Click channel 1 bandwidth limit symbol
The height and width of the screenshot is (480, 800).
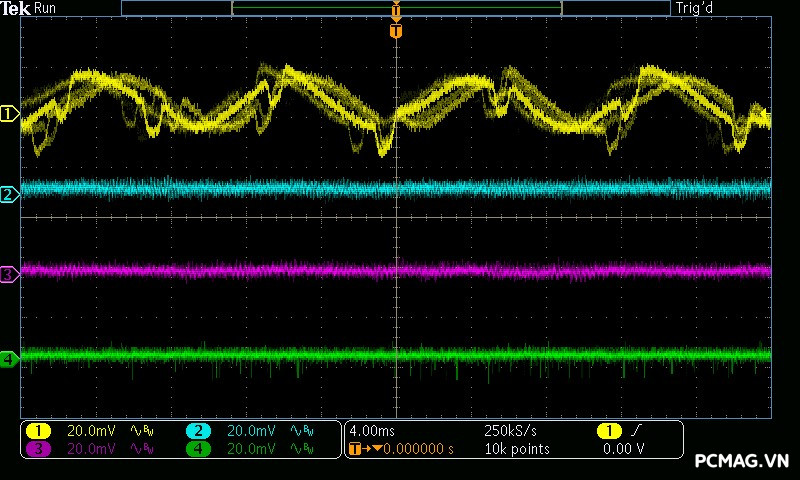[x=142, y=431]
